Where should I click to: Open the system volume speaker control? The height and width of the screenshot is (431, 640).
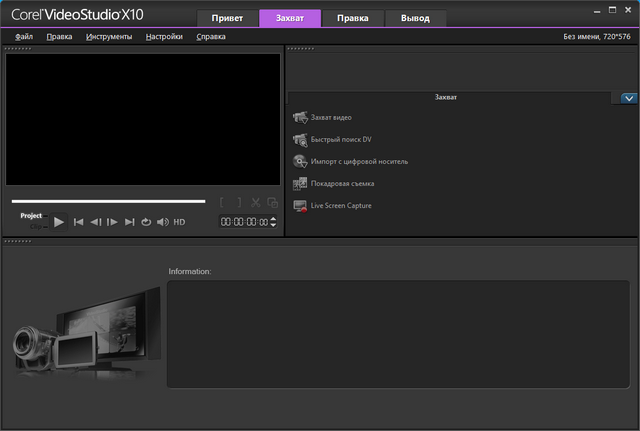[x=162, y=222]
